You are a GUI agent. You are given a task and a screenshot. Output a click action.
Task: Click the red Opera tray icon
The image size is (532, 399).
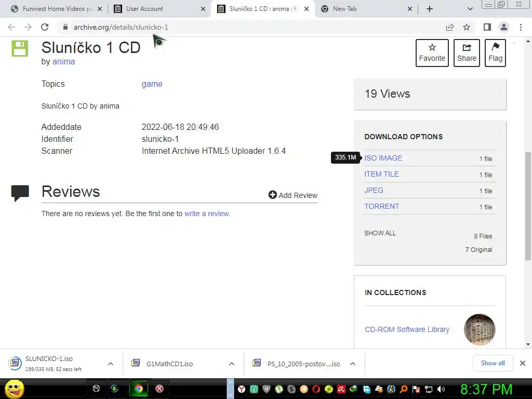pyautogui.click(x=316, y=389)
